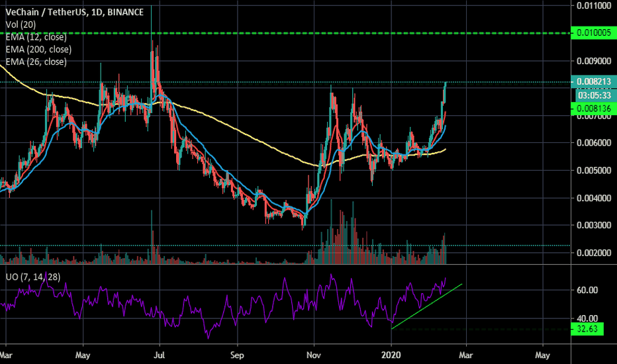617x364 pixels.
Task: Click the 0.009000 price axis tick
Action: [x=594, y=61]
